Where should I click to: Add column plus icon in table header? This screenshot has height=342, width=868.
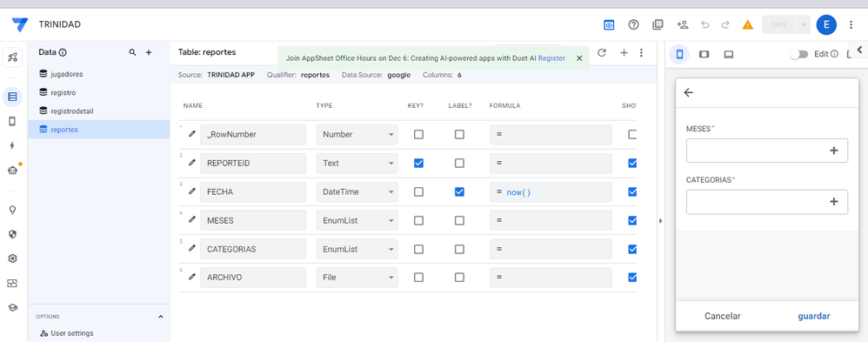click(624, 53)
